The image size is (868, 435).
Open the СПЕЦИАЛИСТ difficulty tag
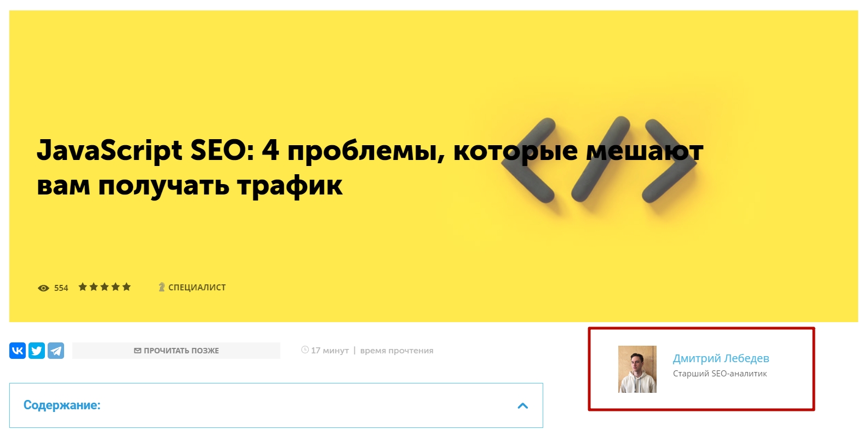pyautogui.click(x=197, y=288)
